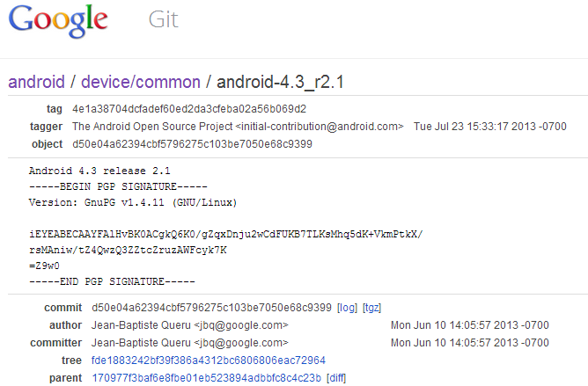
Task: Click the tagger email initial-contribution@android.com
Action: pos(320,127)
